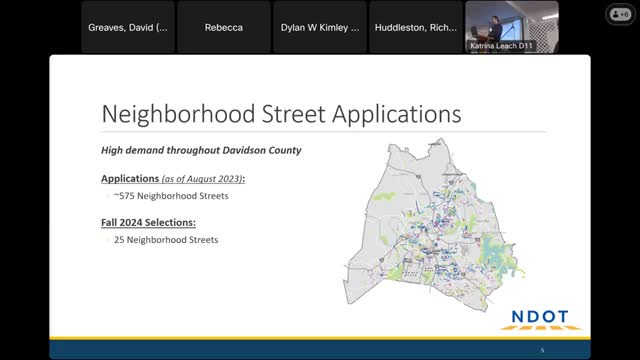The height and width of the screenshot is (360, 640).
Task: Select the Dylan W Kimley participant tile
Action: (320, 27)
